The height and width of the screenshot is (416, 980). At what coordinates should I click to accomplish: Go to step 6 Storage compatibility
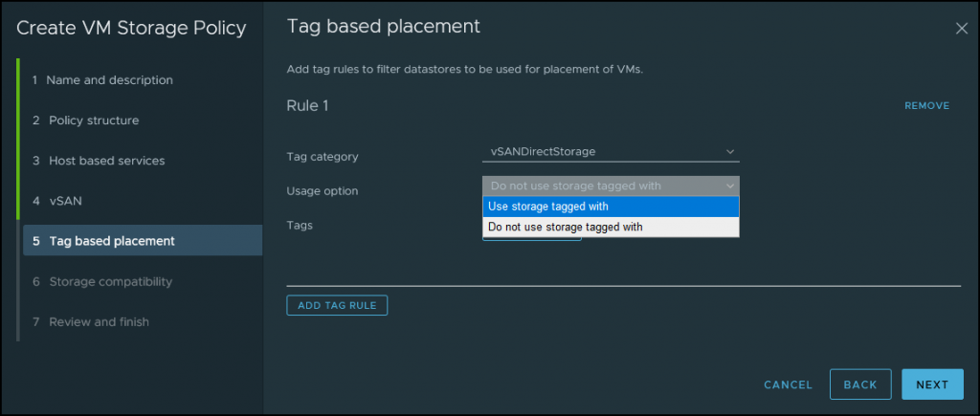(102, 282)
